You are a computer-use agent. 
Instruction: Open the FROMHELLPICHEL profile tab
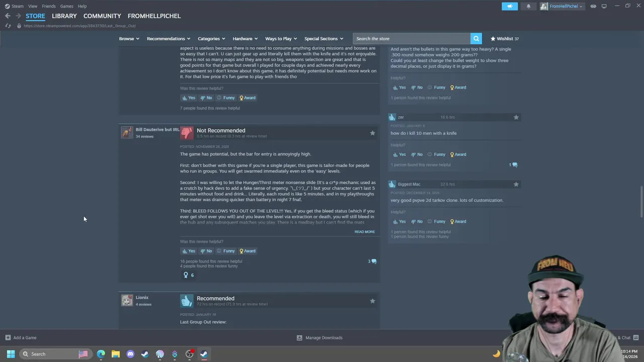tap(154, 16)
